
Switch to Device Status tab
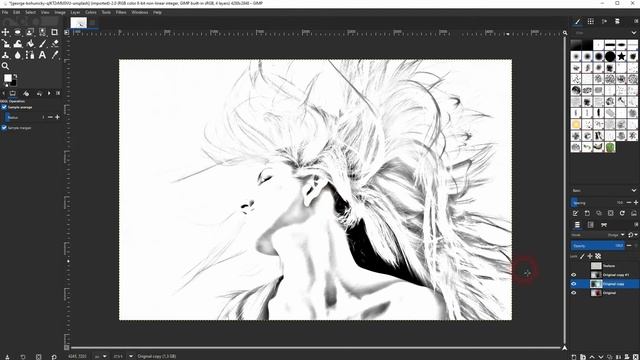pos(26,93)
